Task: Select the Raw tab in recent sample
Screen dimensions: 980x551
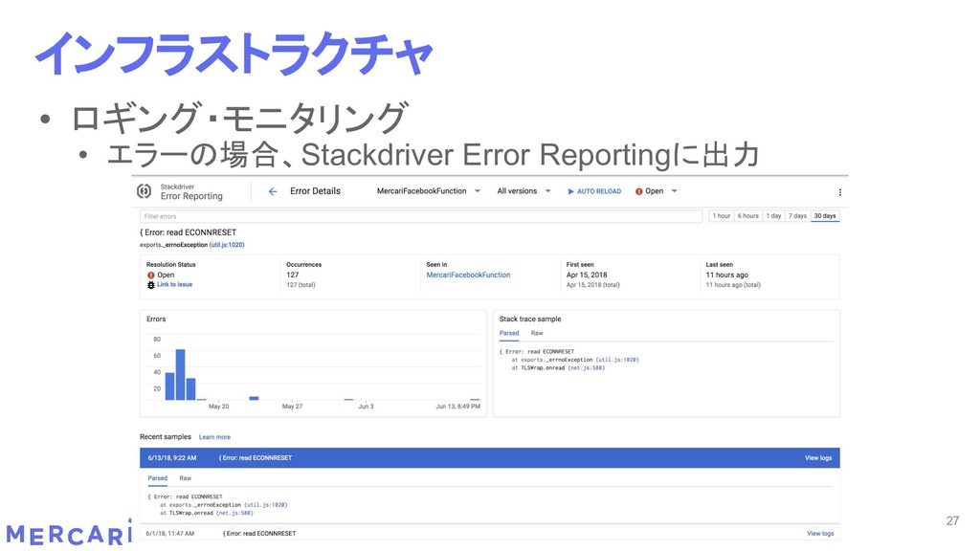Action: coord(186,478)
